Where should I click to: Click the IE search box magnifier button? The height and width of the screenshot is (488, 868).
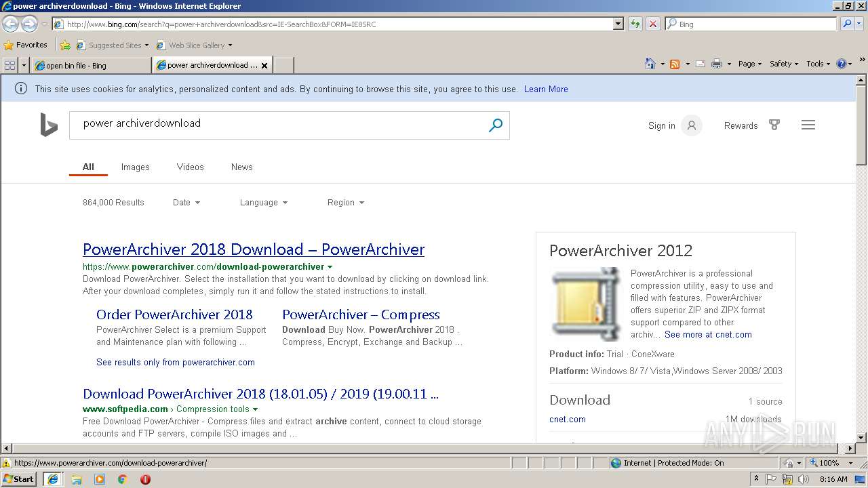click(x=847, y=24)
